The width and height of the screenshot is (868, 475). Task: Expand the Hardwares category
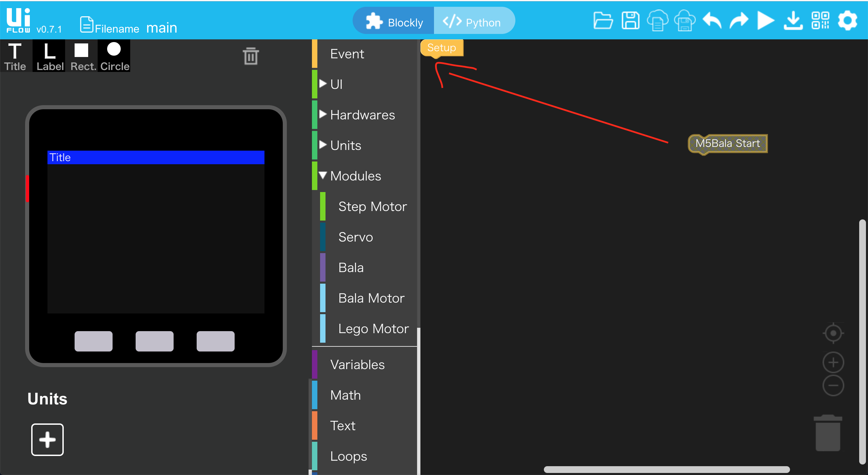[x=362, y=115]
